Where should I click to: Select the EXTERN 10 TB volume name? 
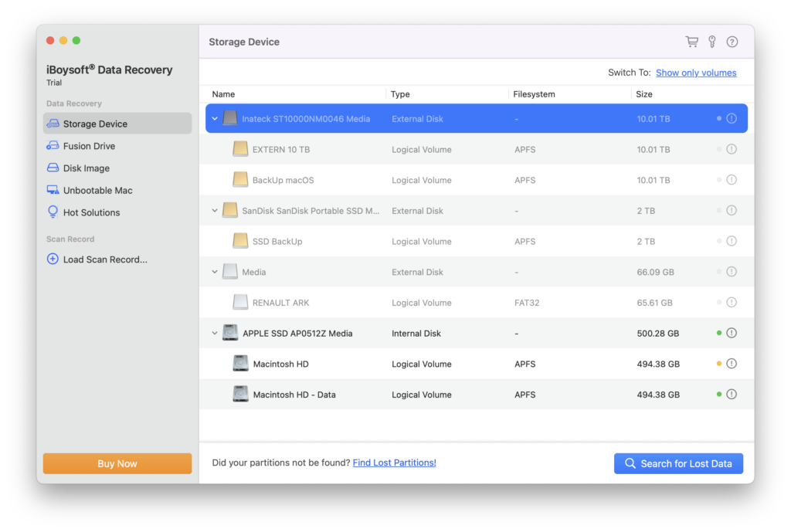tap(281, 149)
